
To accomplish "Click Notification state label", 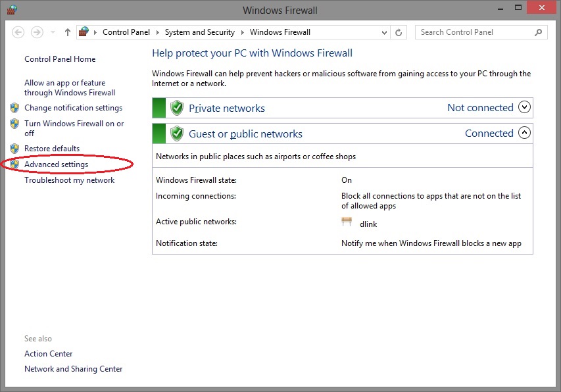I will 186,243.
